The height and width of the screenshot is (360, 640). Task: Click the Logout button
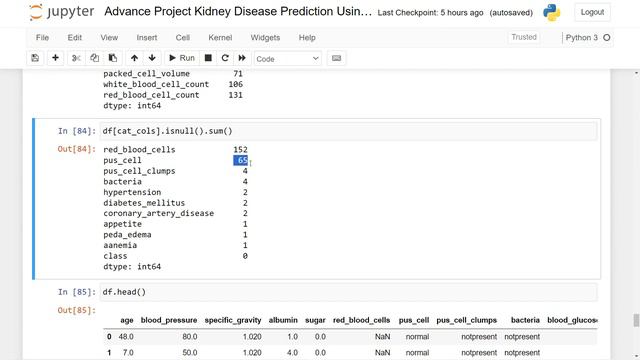pyautogui.click(x=592, y=12)
